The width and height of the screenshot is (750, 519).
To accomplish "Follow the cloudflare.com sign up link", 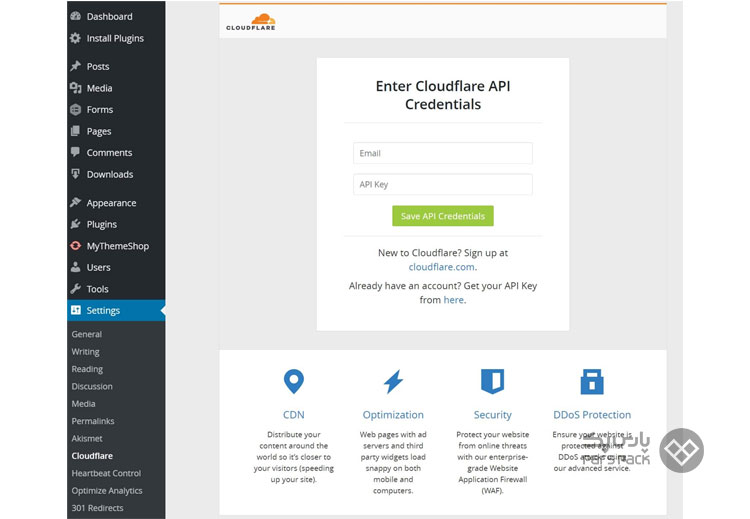I will click(x=441, y=267).
